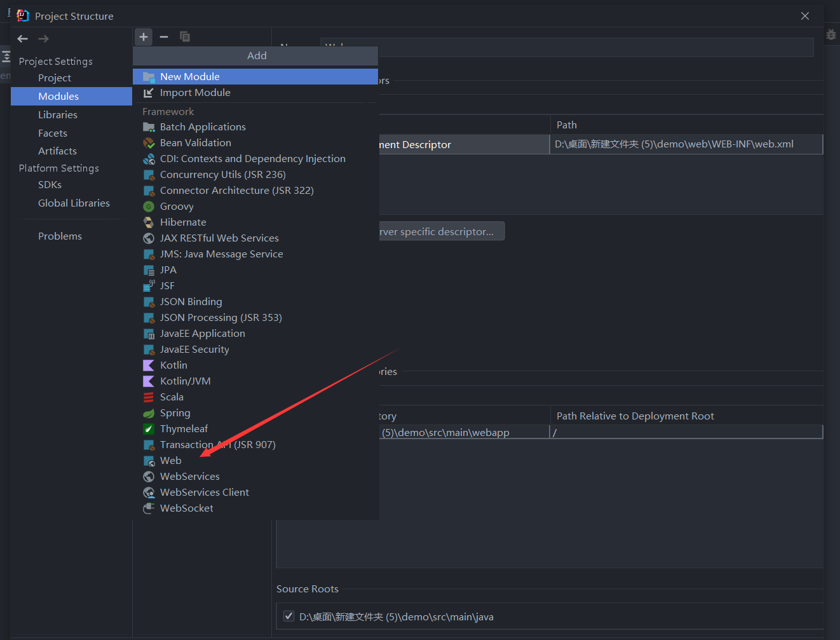Choose New Module from Add menu

255,77
